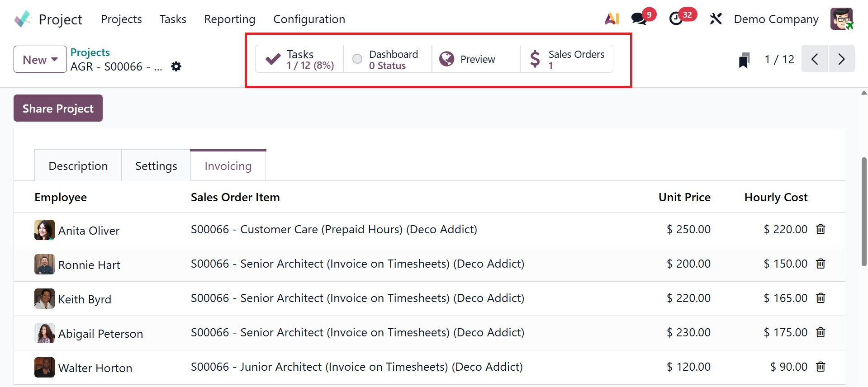Image resolution: width=868 pixels, height=387 pixels.
Task: Remove Walter Horton's mapping line
Action: 821,367
